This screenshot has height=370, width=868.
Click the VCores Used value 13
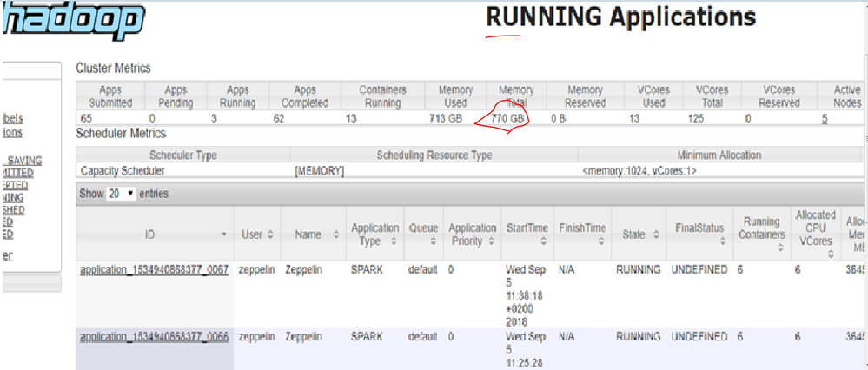click(x=634, y=118)
